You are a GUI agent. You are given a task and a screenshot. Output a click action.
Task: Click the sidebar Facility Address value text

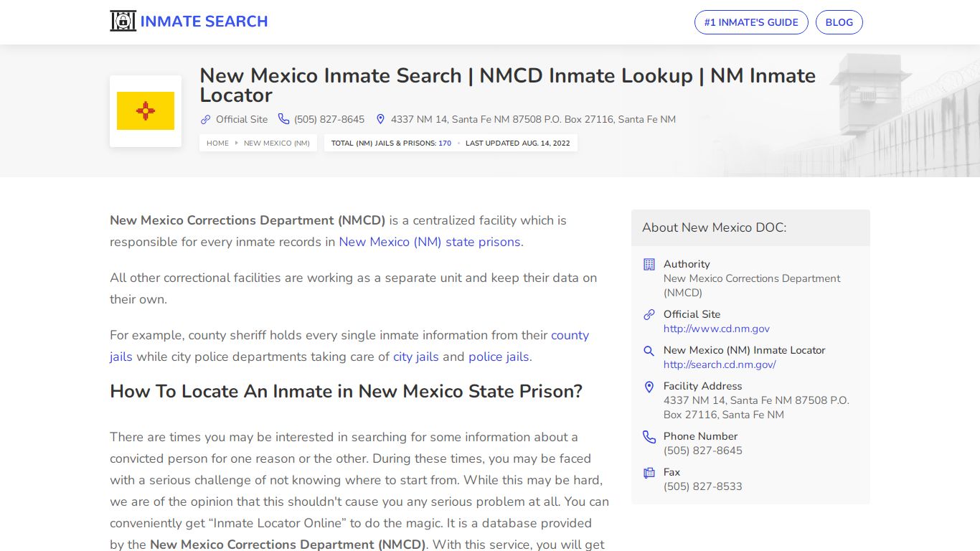756,408
